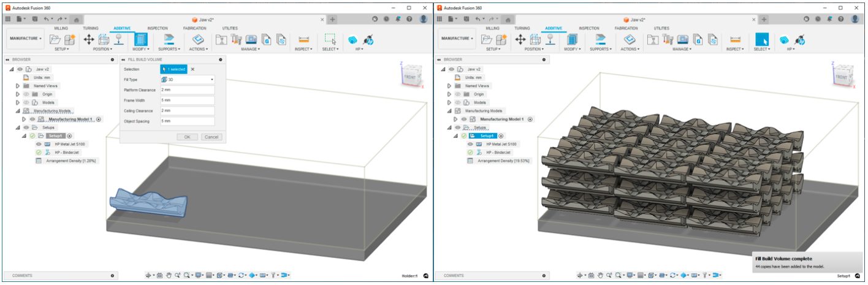Switch to FABRICATION tab in right window
The width and height of the screenshot is (868, 285).
[x=626, y=28]
